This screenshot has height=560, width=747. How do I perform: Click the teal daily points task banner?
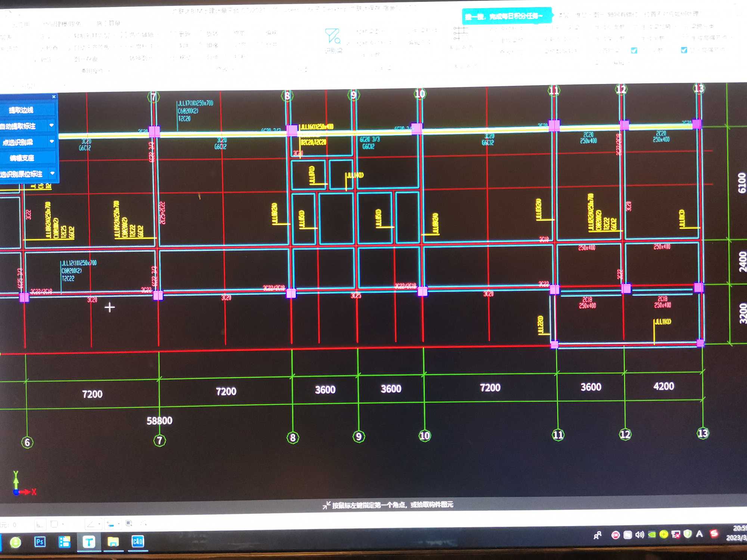coord(506,16)
